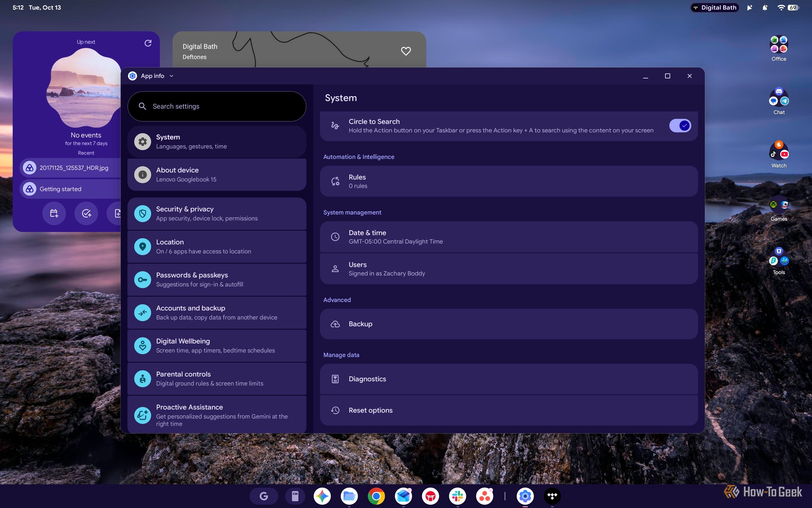
Task: Open Slack from the taskbar
Action: (457, 496)
